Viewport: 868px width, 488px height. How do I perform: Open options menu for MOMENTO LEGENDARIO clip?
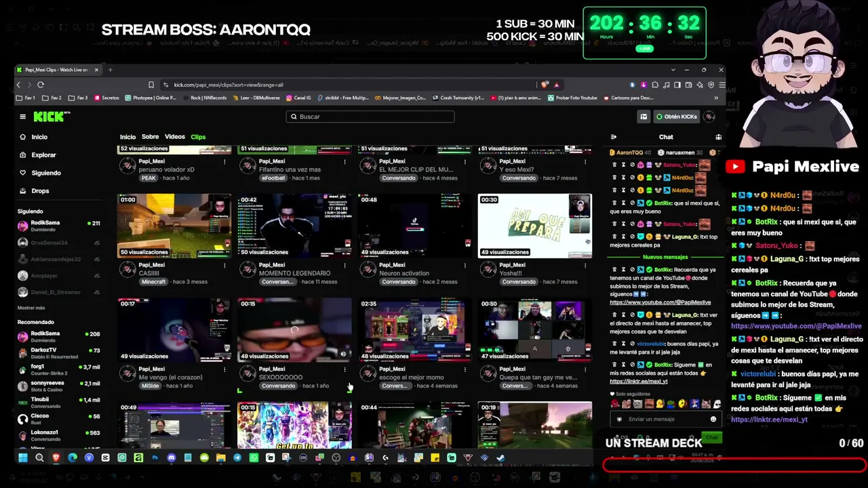coord(344,266)
